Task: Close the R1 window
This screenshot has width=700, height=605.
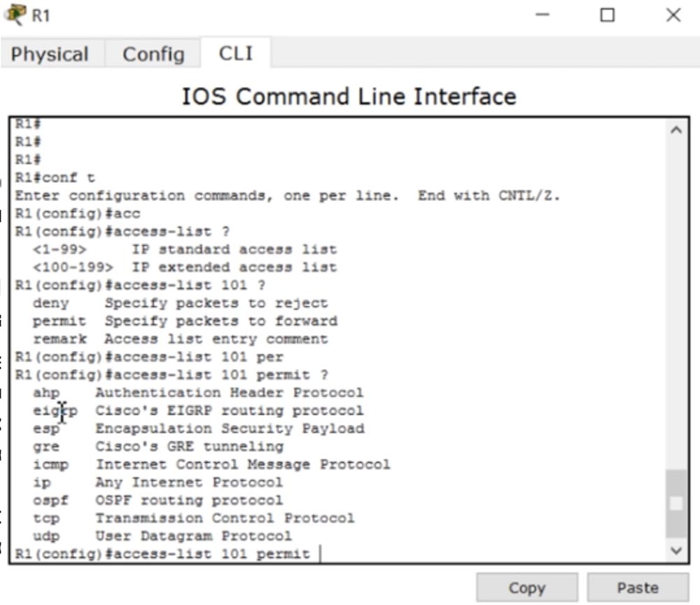Action: [673, 15]
